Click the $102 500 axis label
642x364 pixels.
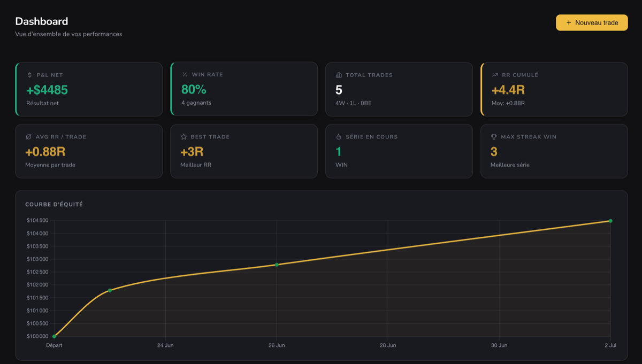point(37,272)
